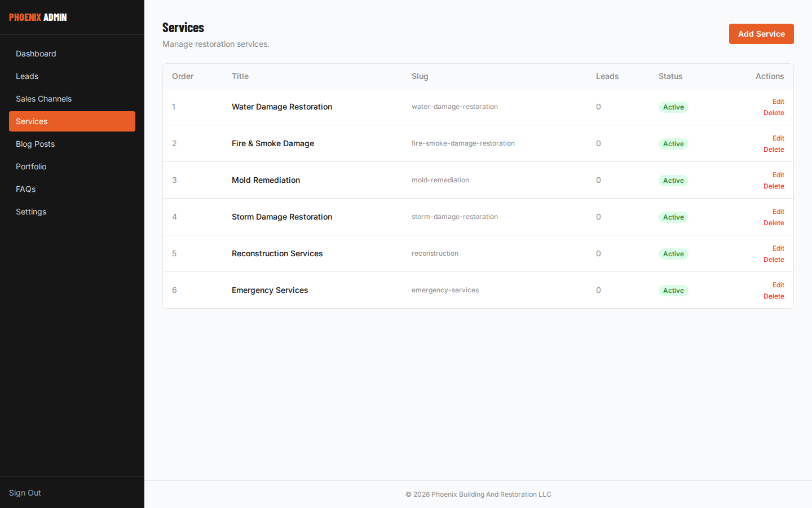The height and width of the screenshot is (508, 812).
Task: Click slug storm-damage-restoration
Action: click(454, 217)
